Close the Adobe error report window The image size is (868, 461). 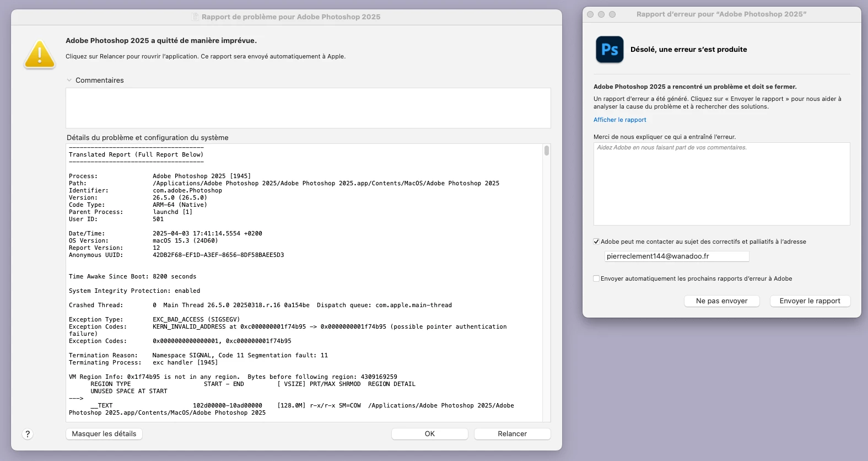coord(590,14)
